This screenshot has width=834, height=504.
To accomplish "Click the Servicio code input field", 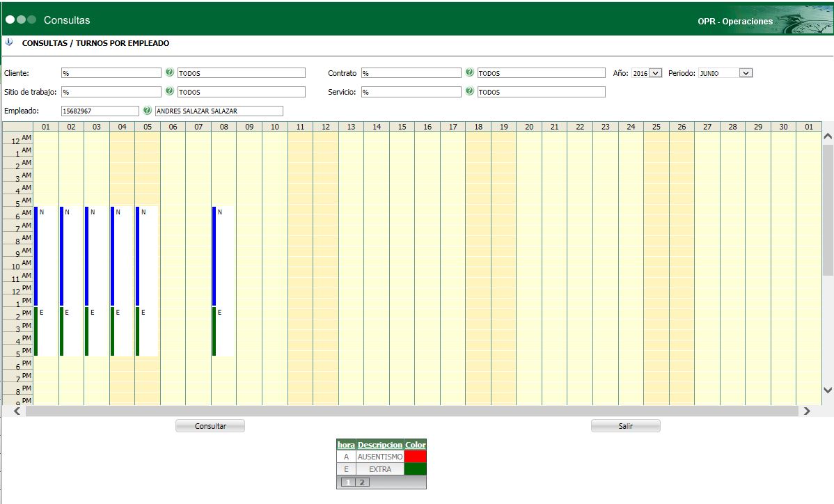I will tap(411, 92).
